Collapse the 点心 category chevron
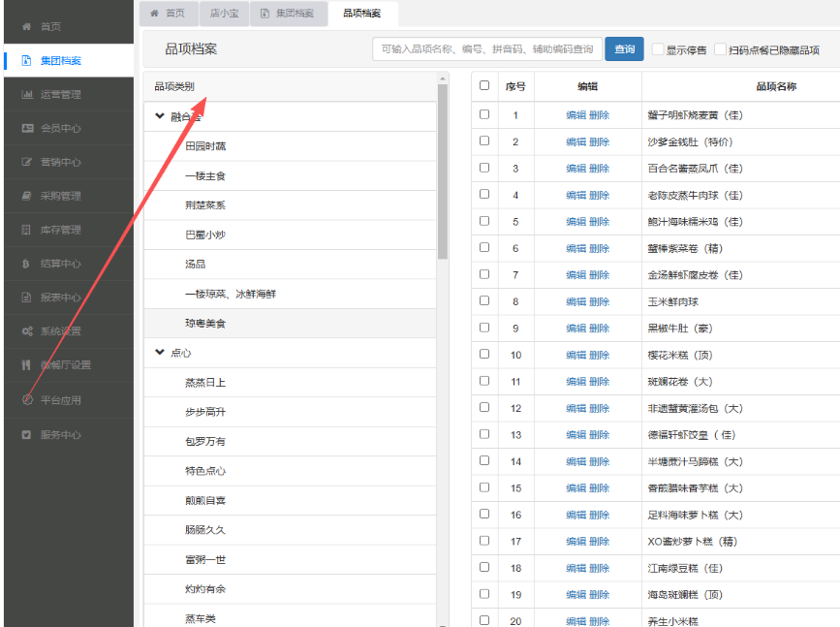The image size is (840, 627). (160, 353)
